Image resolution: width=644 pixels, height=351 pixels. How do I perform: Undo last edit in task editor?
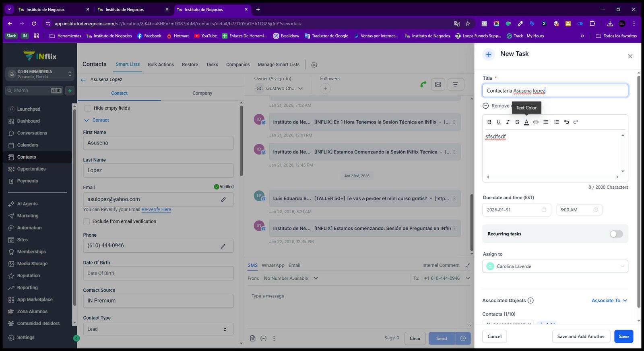566,122
